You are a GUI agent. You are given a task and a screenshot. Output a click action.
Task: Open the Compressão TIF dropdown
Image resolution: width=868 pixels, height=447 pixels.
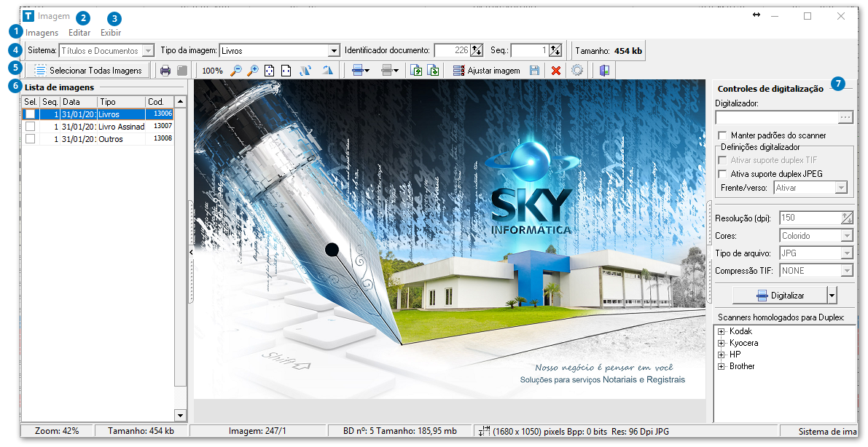click(847, 271)
